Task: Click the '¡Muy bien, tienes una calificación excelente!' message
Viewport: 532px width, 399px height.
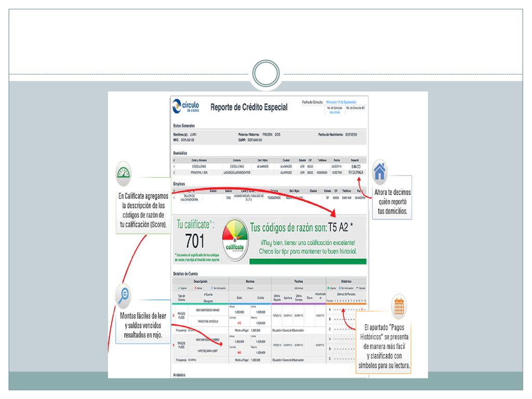Action: 308,243
